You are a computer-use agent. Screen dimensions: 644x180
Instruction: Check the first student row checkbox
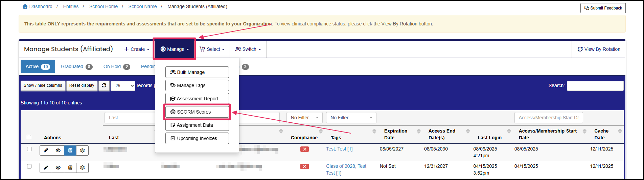pyautogui.click(x=29, y=149)
